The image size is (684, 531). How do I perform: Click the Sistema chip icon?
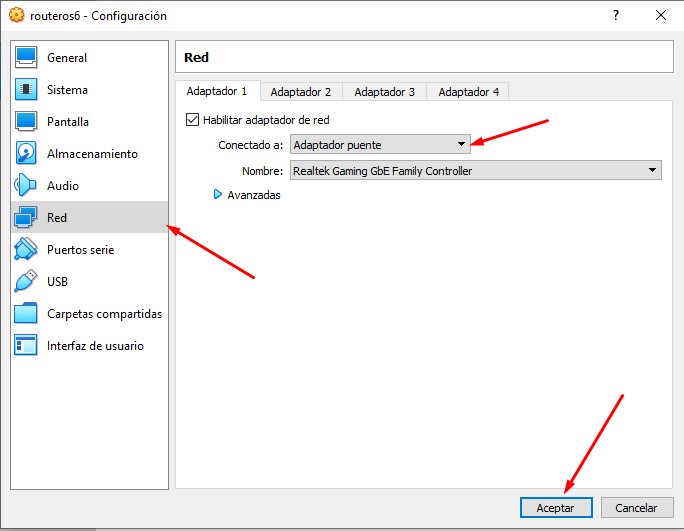[x=26, y=89]
